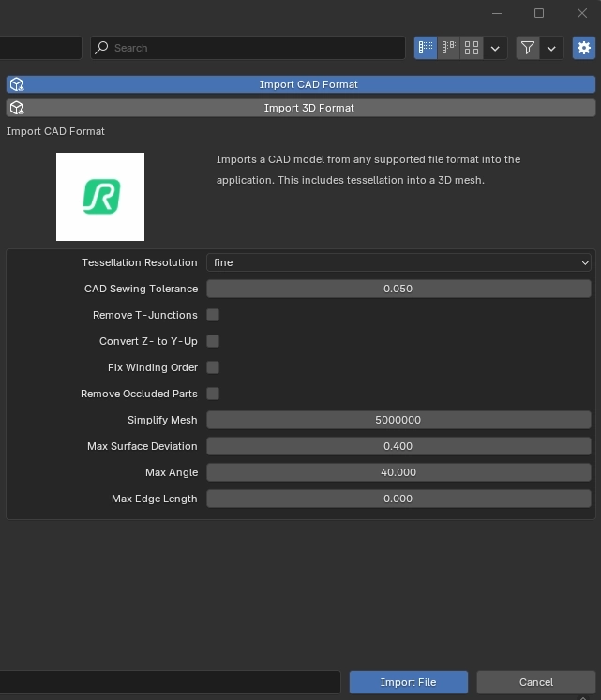Tick the Remove Occluded Parts checkbox
The height and width of the screenshot is (700, 601).
tap(213, 394)
